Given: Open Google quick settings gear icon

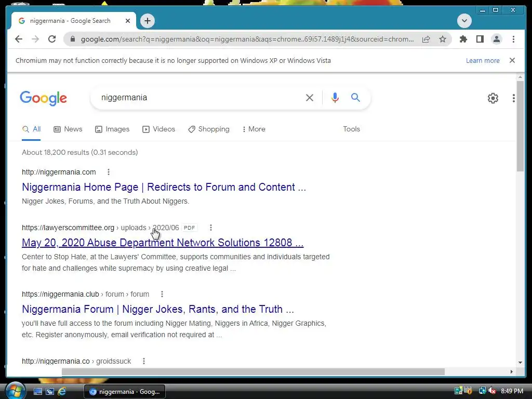Looking at the screenshot, I should pyautogui.click(x=493, y=98).
